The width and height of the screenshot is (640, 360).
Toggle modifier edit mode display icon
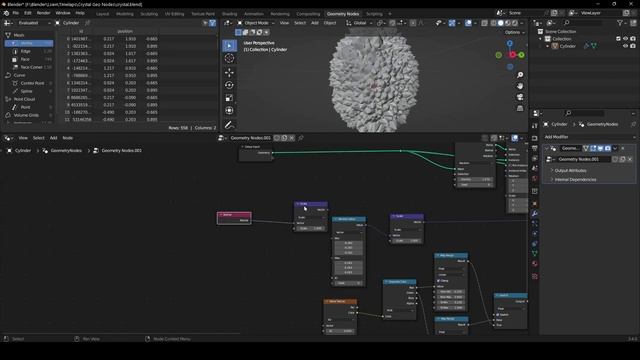pyautogui.click(x=593, y=148)
